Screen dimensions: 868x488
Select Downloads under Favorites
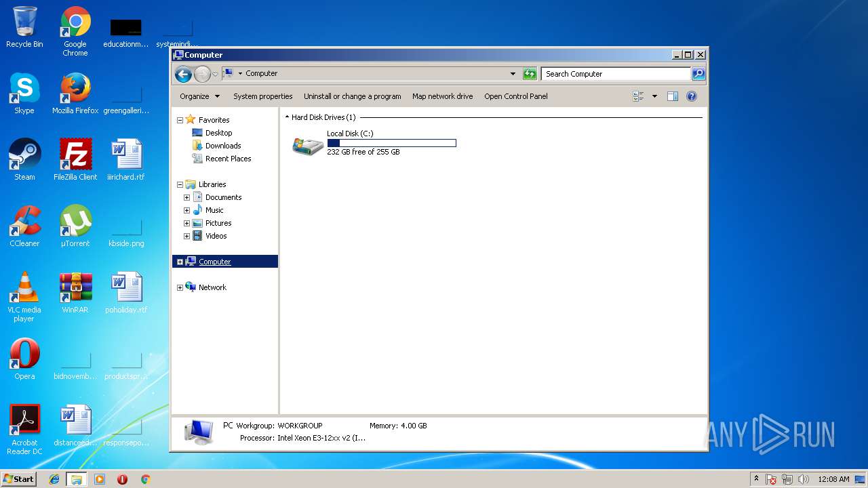pyautogui.click(x=223, y=146)
